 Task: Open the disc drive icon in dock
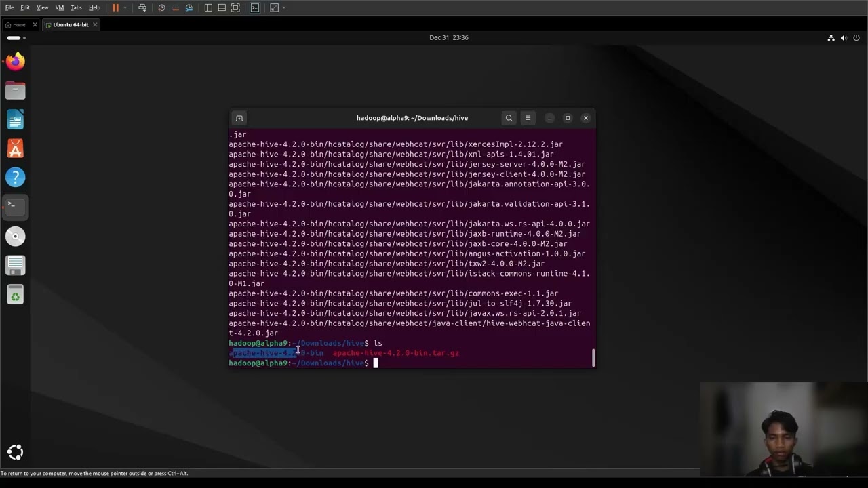(x=16, y=237)
